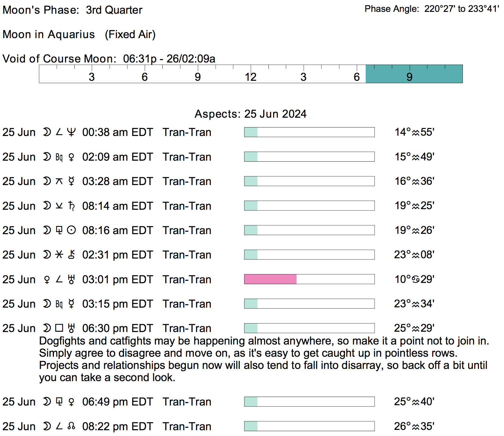This screenshot has width=504, height=436.
Task: Click the quincunx symbol in the 03:28 am row
Action: tap(59, 181)
